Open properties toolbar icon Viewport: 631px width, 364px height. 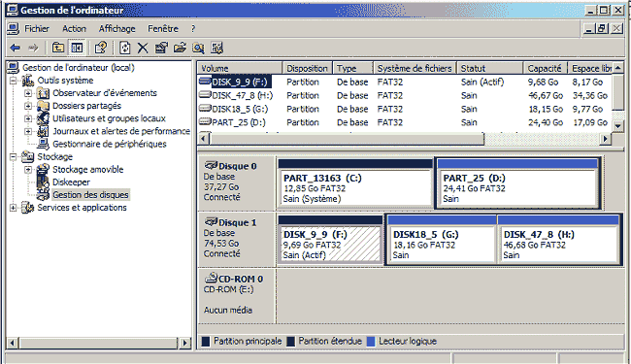pyautogui.click(x=161, y=48)
